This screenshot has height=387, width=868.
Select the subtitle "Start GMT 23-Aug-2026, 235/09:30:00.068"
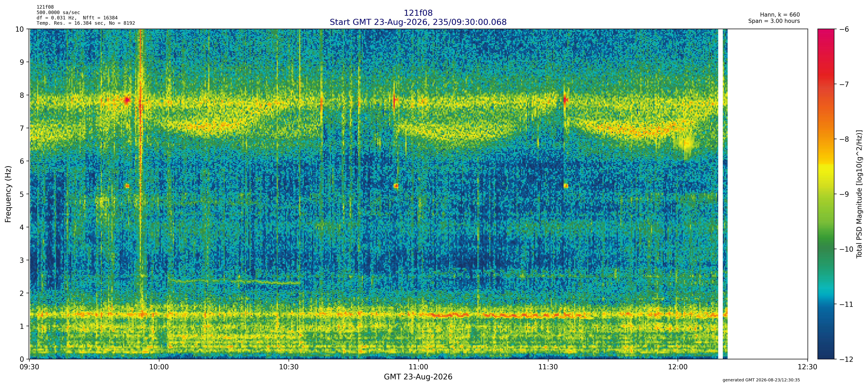click(418, 22)
